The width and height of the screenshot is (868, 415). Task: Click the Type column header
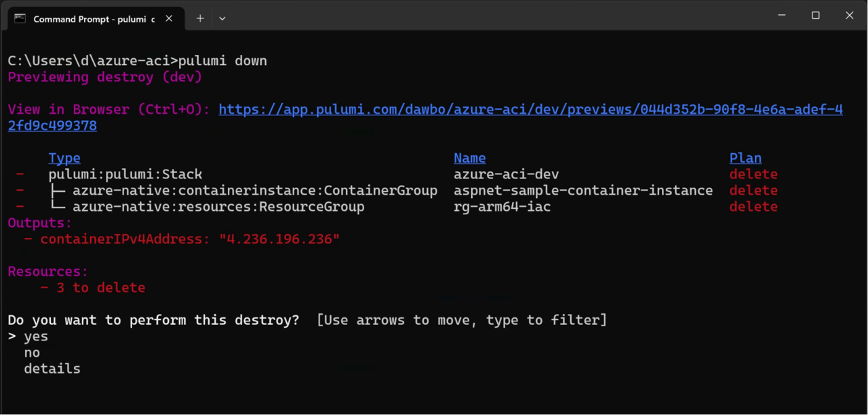coord(64,158)
